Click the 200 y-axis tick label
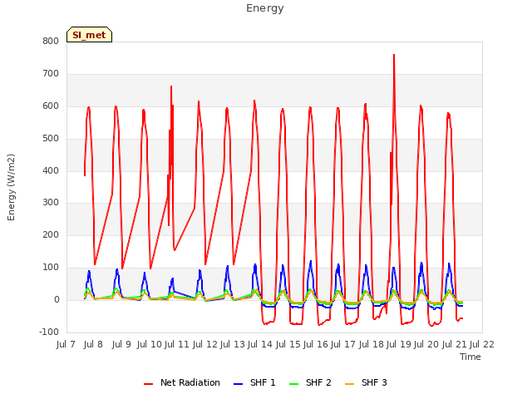Image resolution: width=532 pixels, height=399 pixels. coord(51,235)
